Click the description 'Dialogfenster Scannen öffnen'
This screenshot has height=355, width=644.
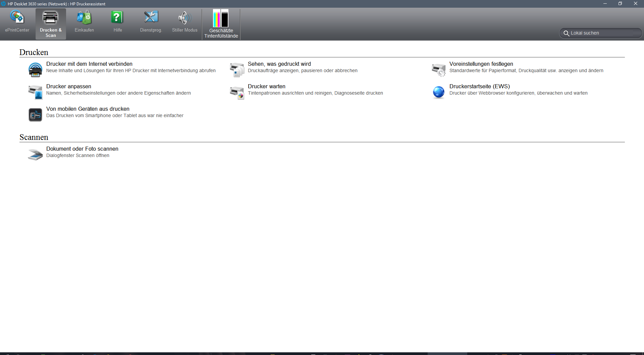[78, 155]
